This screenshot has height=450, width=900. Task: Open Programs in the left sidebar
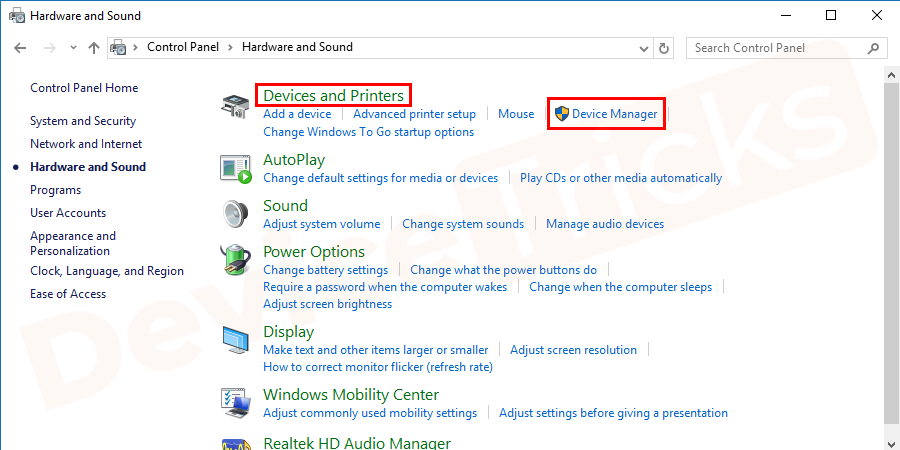pos(55,190)
